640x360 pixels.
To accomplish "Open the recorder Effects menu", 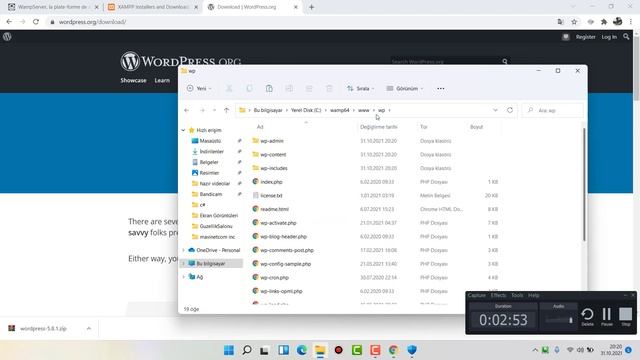I will point(498,295).
